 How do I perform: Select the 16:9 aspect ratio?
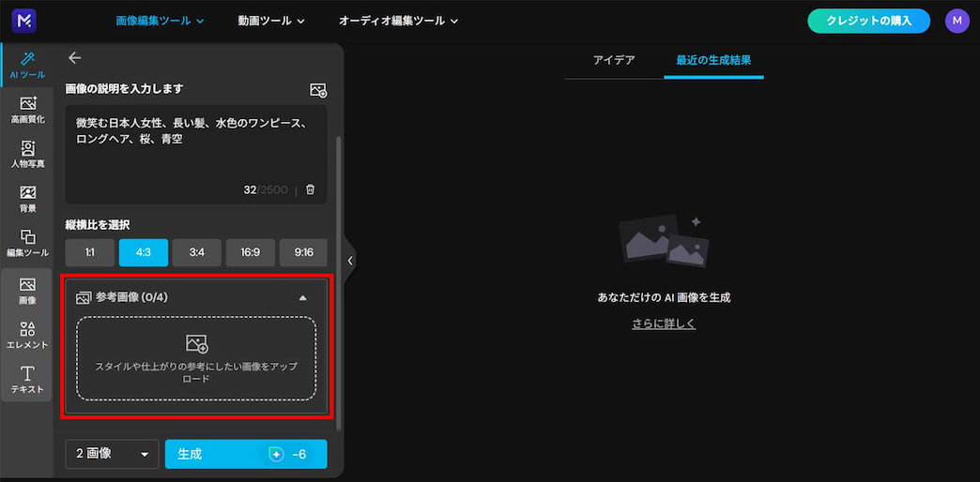click(x=250, y=253)
